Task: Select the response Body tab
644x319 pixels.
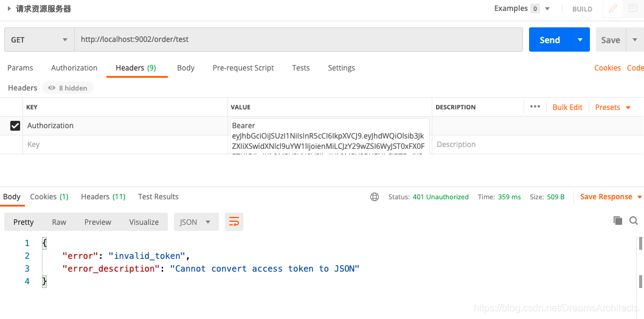Action: coord(12,197)
